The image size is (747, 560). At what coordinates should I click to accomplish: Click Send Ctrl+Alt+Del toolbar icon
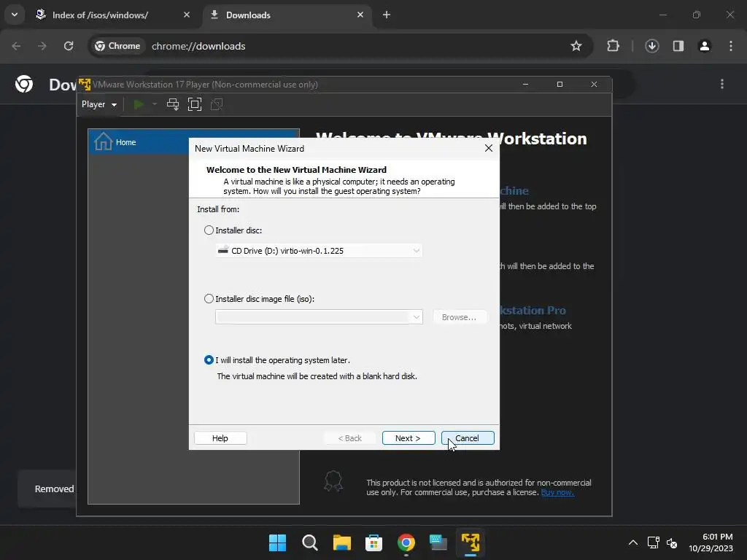tap(173, 104)
